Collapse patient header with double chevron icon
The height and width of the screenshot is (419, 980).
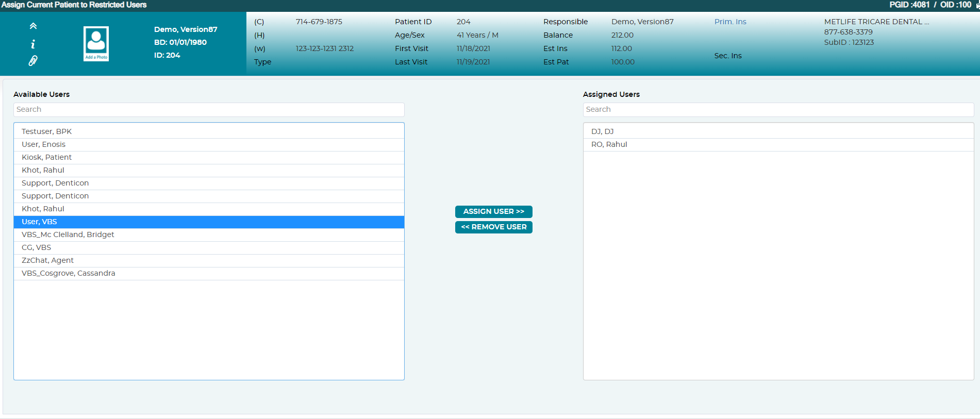pos(33,26)
